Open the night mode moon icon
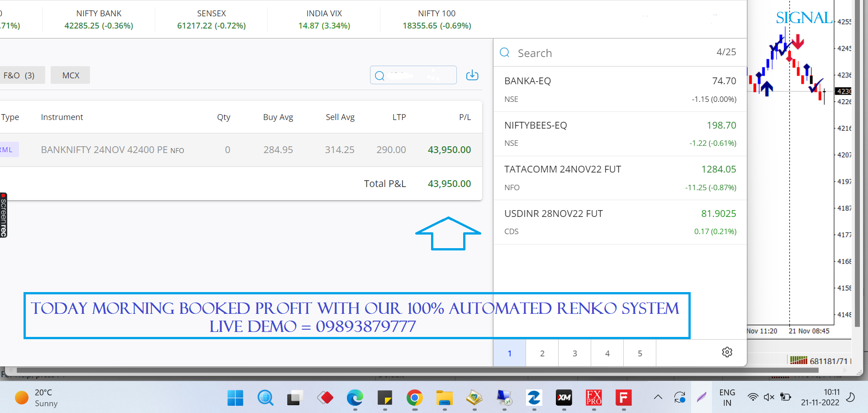The image size is (868, 413). pyautogui.click(x=850, y=397)
